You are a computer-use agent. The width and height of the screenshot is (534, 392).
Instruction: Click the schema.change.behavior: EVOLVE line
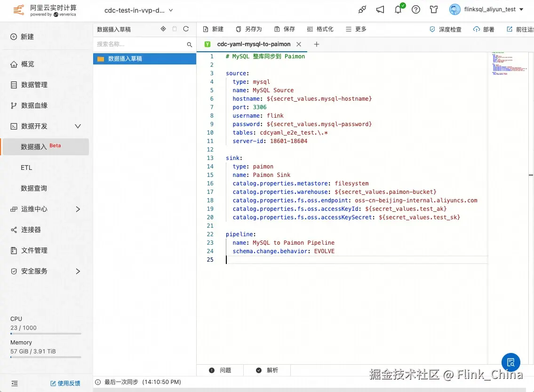click(x=284, y=251)
